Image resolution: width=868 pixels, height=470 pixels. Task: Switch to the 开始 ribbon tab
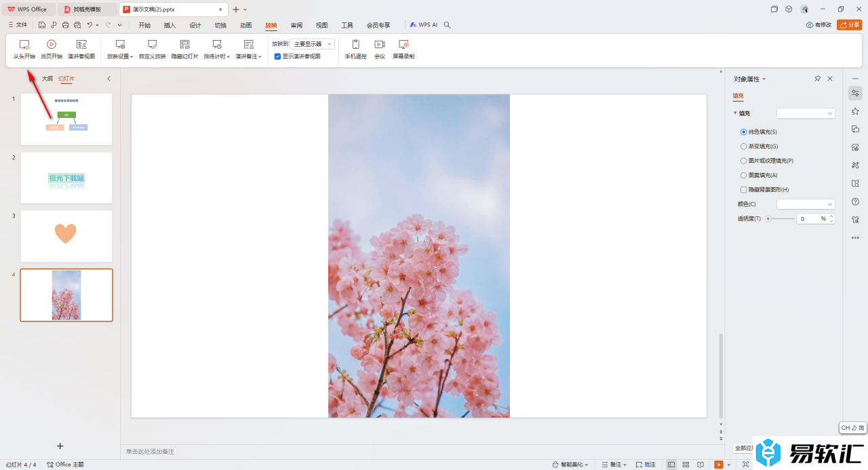pos(144,25)
